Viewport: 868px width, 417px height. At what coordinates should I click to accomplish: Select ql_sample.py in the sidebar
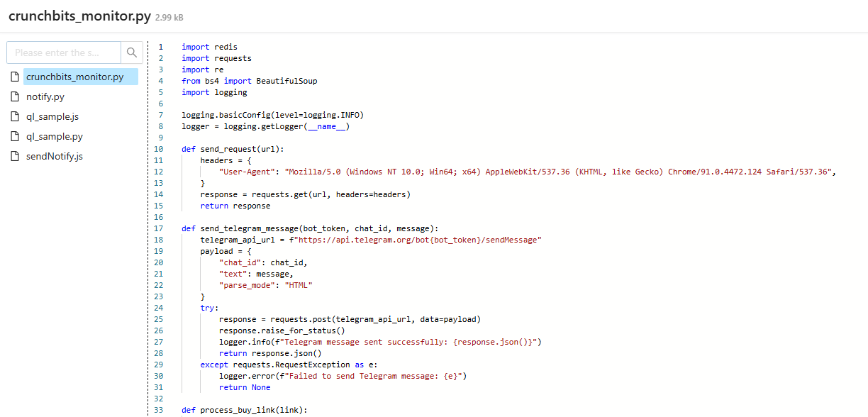click(55, 136)
